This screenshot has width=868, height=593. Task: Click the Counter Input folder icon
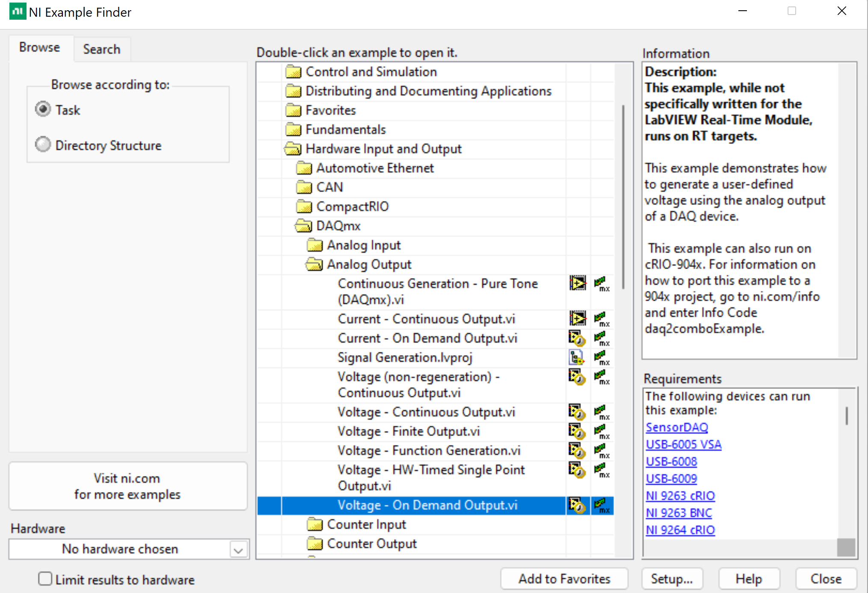(315, 524)
